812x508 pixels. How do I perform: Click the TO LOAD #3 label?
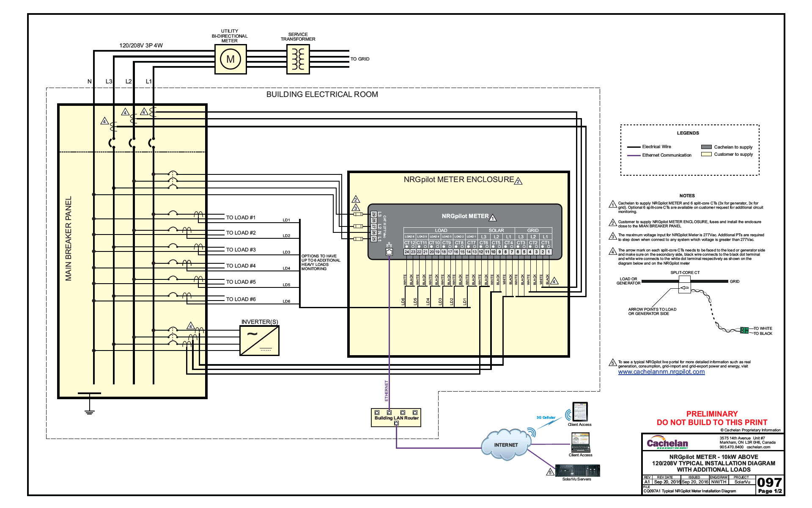(x=241, y=250)
